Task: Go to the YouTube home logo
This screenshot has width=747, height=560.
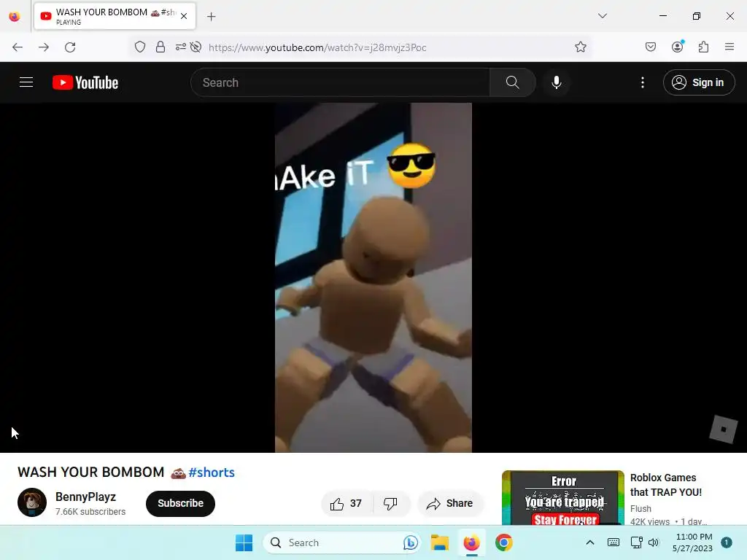Action: pyautogui.click(x=85, y=82)
